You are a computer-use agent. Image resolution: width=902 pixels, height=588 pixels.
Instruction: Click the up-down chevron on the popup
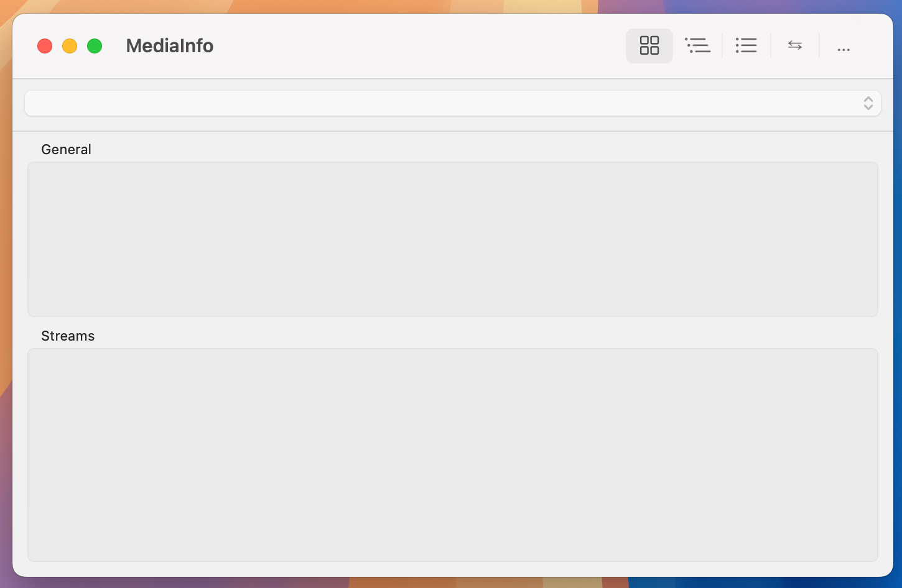[x=868, y=103]
